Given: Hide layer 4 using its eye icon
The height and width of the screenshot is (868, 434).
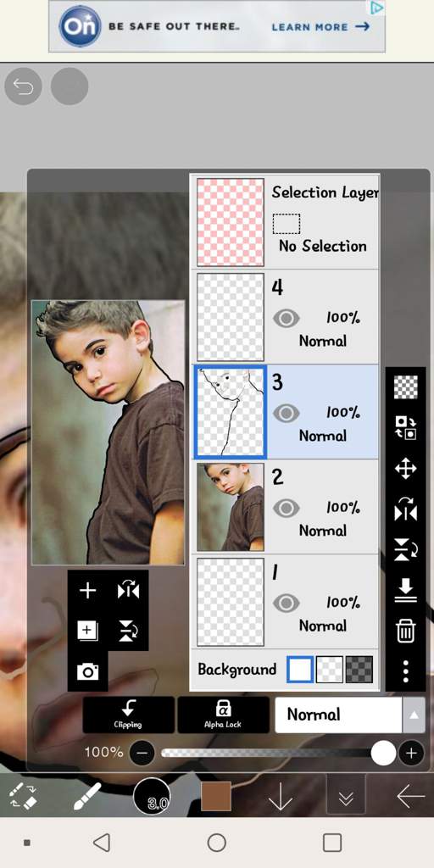Looking at the screenshot, I should coord(287,319).
